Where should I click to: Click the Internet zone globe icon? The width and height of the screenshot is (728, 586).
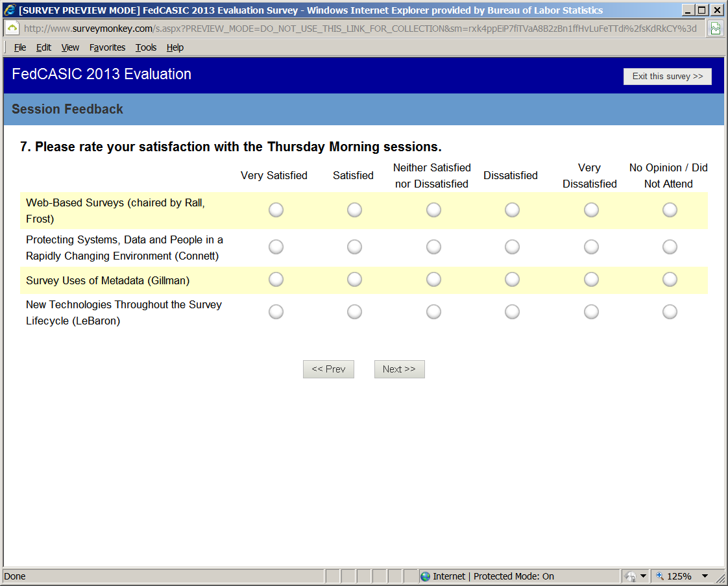click(x=425, y=576)
